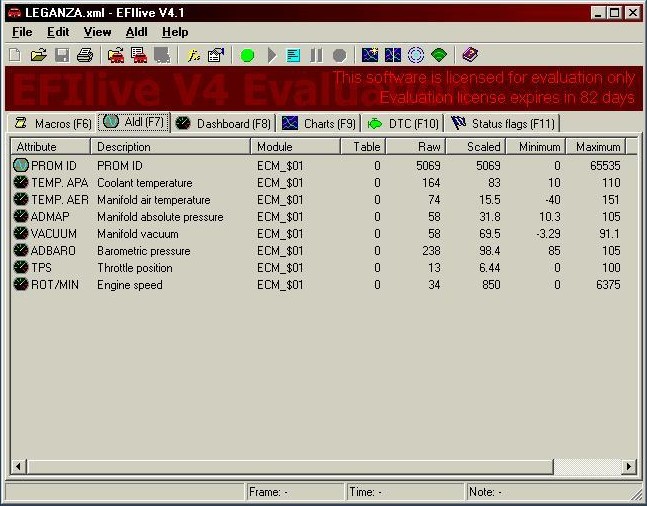Click the PROM ID row icon
This screenshot has height=506, width=647.
point(21,166)
